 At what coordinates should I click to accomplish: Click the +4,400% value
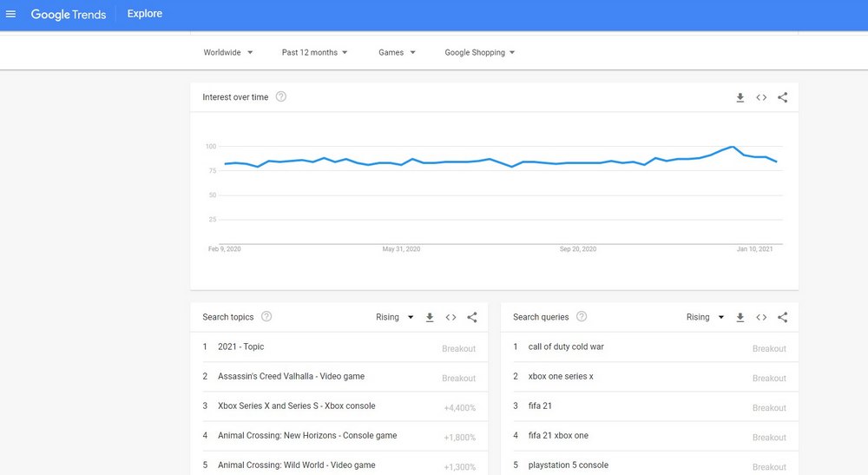[x=459, y=408]
